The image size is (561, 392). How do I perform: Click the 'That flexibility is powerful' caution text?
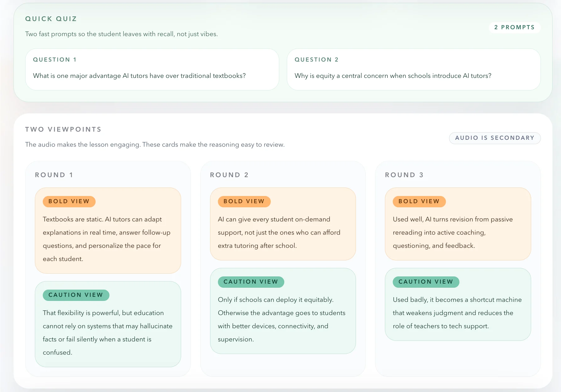108,333
